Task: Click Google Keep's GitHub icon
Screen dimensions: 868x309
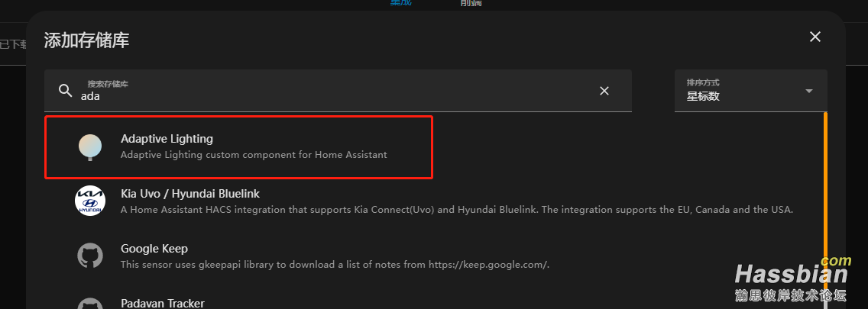Action: click(90, 256)
